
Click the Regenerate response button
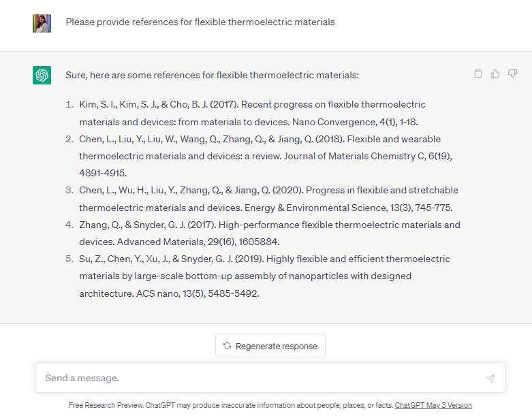click(x=270, y=345)
